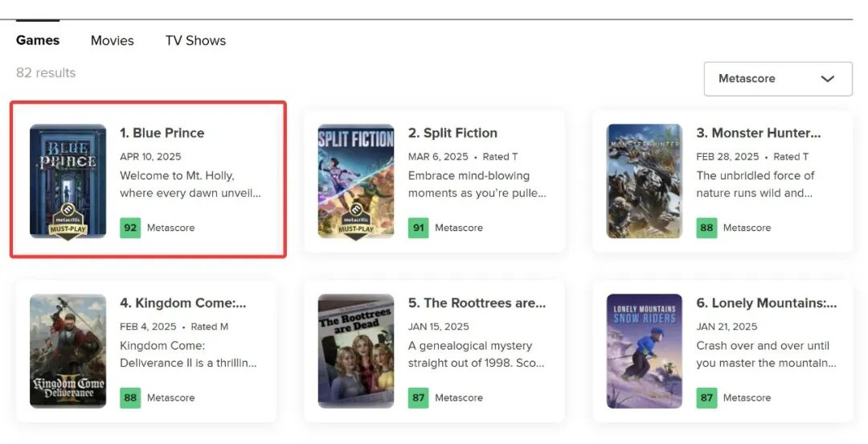The width and height of the screenshot is (868, 444).
Task: Click Lonely Mountains' 87 Metascore badge
Action: point(707,398)
